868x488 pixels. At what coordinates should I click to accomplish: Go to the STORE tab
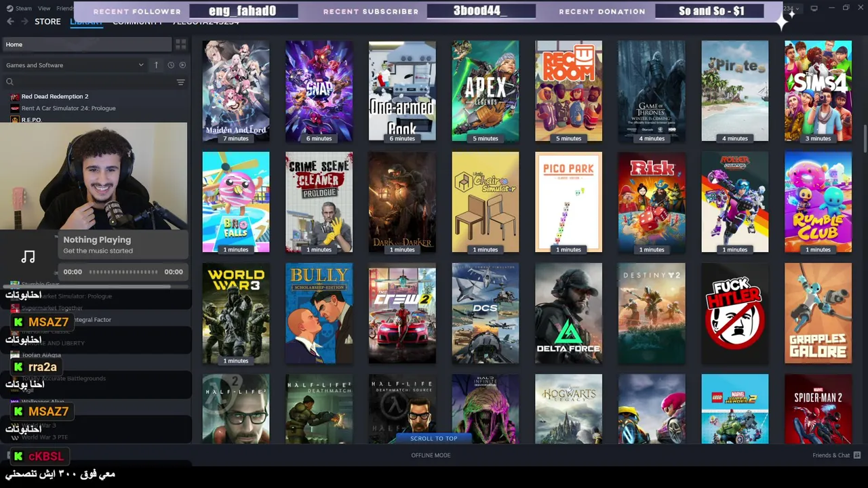(x=47, y=22)
